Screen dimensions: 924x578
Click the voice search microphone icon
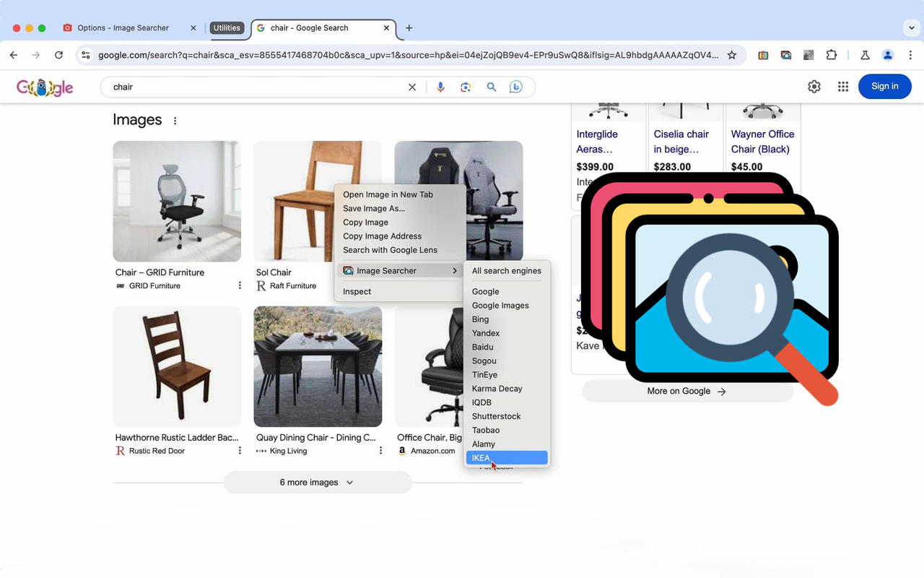[440, 87]
